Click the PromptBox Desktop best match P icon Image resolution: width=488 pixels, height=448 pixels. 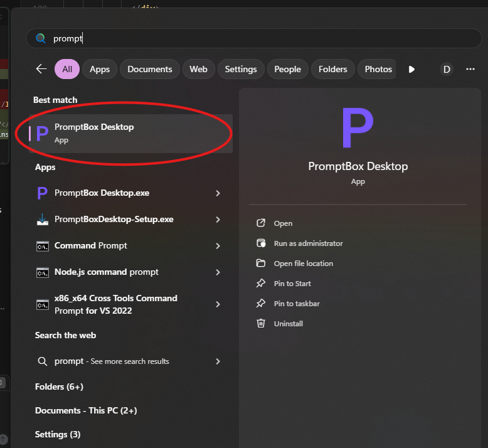coord(42,134)
